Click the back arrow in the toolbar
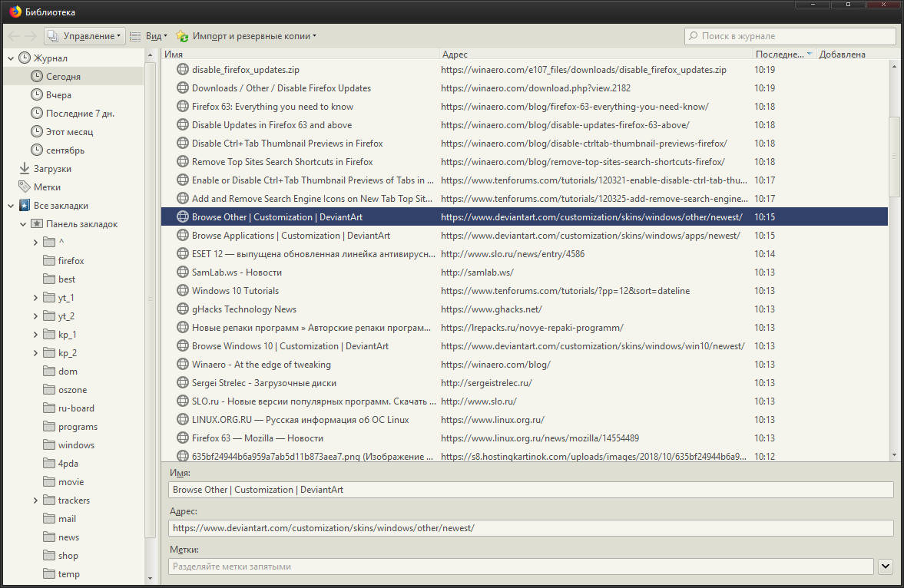The width and height of the screenshot is (904, 588). pos(13,36)
